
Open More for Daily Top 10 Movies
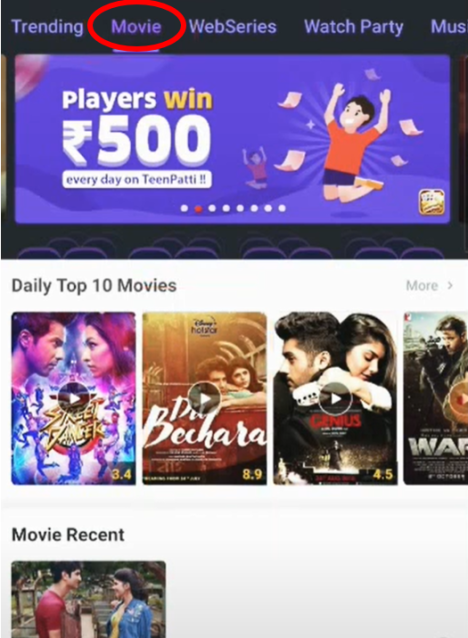click(422, 286)
